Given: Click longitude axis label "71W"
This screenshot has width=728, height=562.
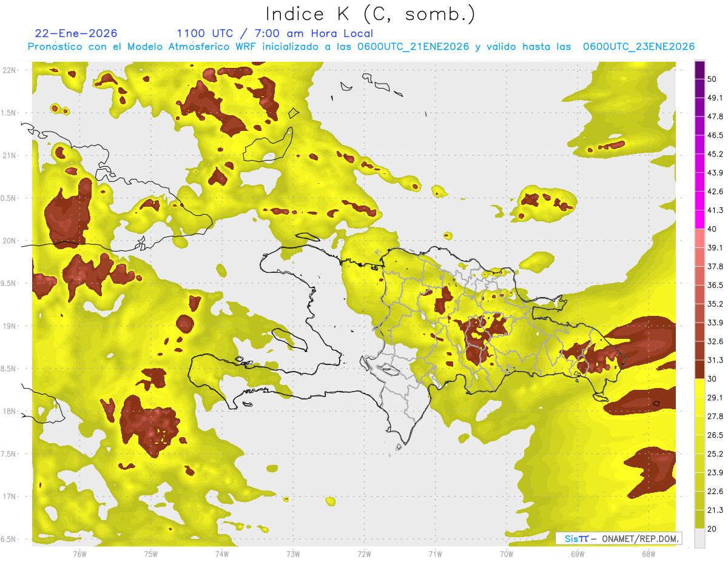Looking at the screenshot, I should [436, 554].
